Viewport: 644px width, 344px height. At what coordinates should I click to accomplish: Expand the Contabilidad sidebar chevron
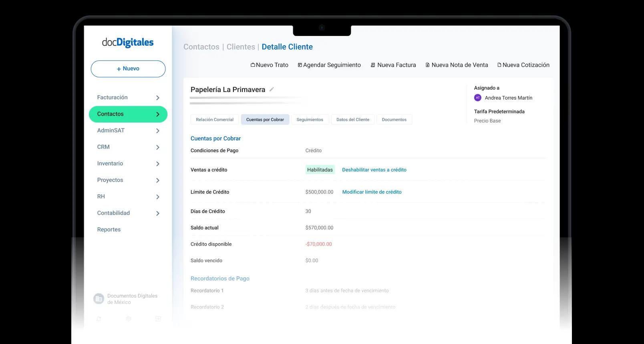point(158,213)
